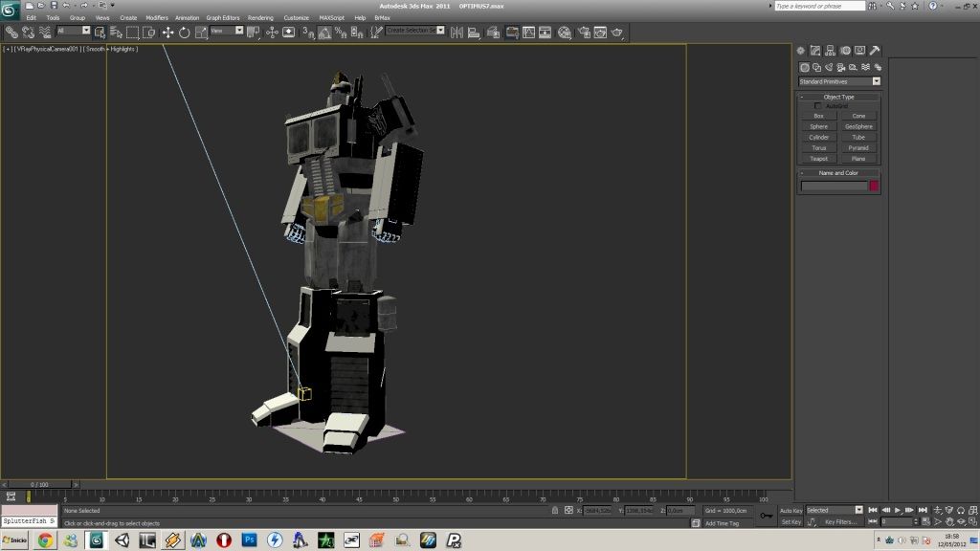Open the Material Editor
The image size is (980, 551).
click(565, 33)
